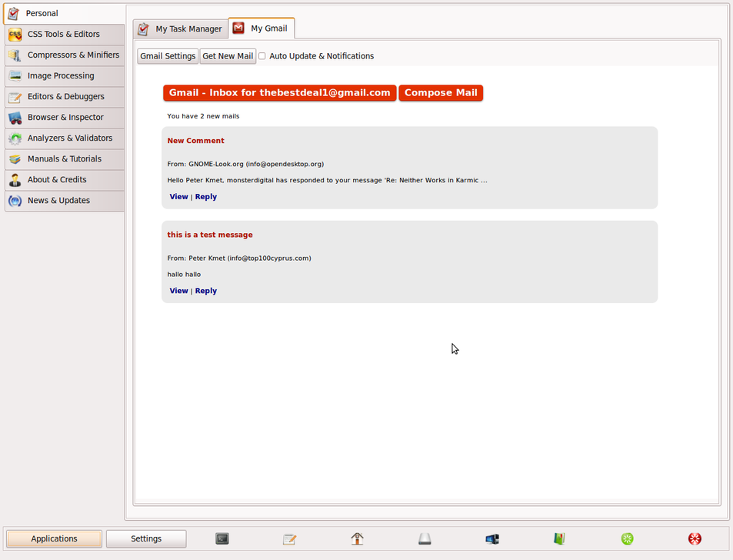Click the Gmail Settings button

[x=168, y=56]
